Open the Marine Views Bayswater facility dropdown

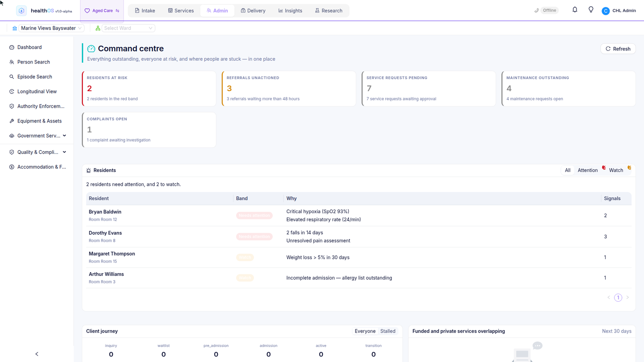pos(51,28)
